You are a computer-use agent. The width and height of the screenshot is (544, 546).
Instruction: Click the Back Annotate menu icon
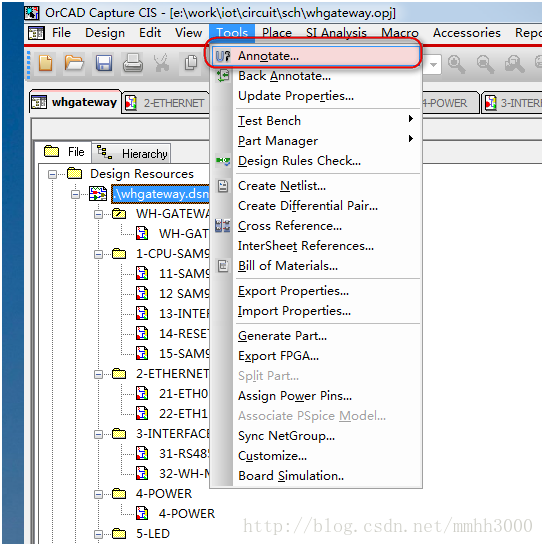223,76
